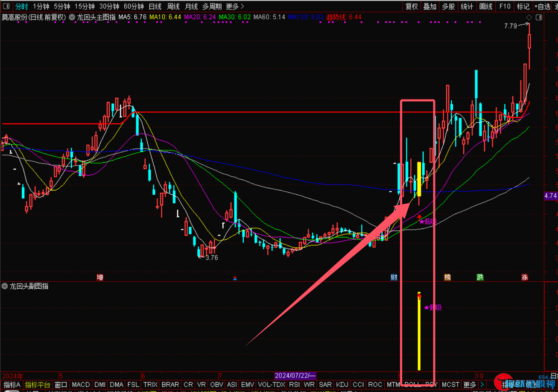Click the red 增 event marker
The width and height of the screenshot is (558, 392).
tap(100, 277)
